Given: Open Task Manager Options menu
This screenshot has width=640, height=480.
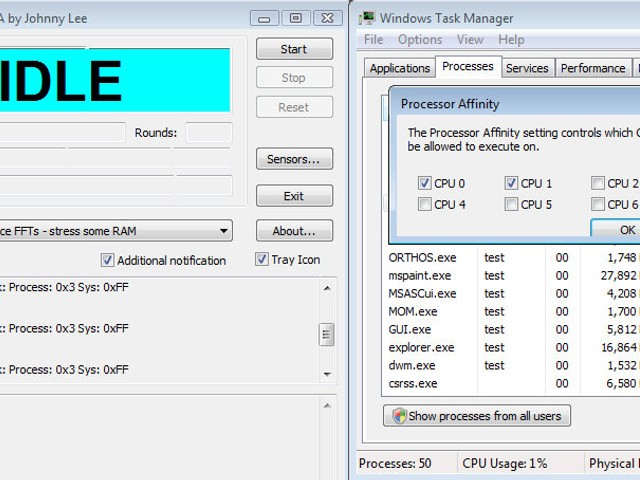Looking at the screenshot, I should coord(420,40).
